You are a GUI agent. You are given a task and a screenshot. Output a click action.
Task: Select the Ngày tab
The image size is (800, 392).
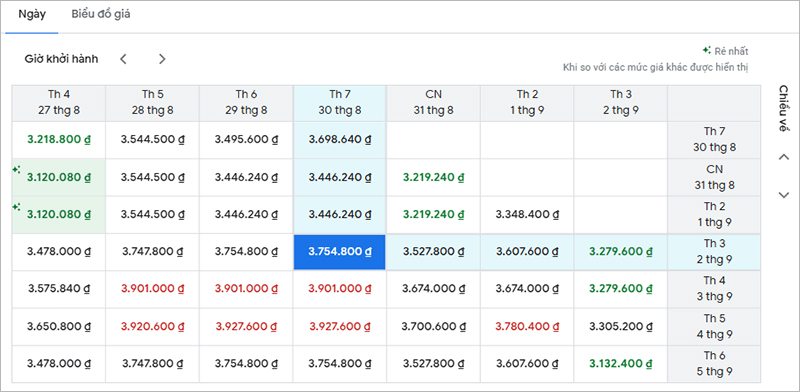coord(32,14)
